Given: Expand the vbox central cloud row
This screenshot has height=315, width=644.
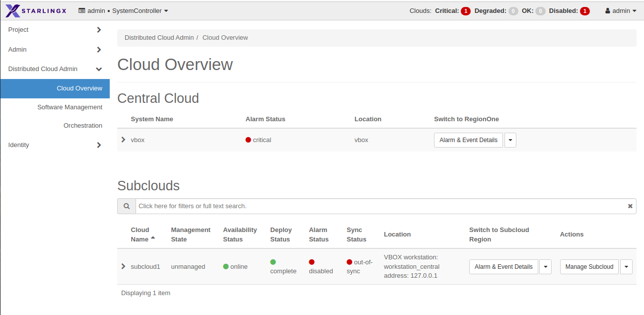Looking at the screenshot, I should 123,140.
